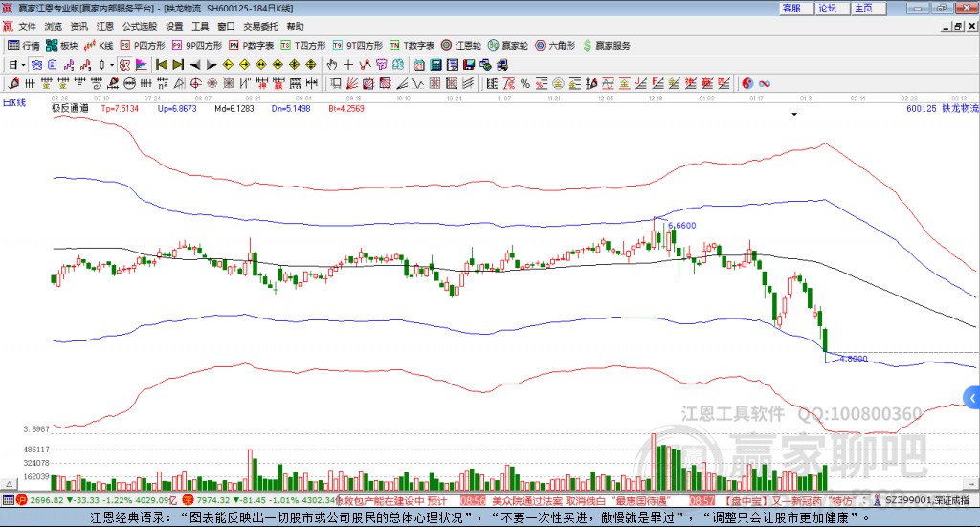This screenshot has height=527, width=980.
Task: Click the 论坛 button
Action: pos(827,8)
